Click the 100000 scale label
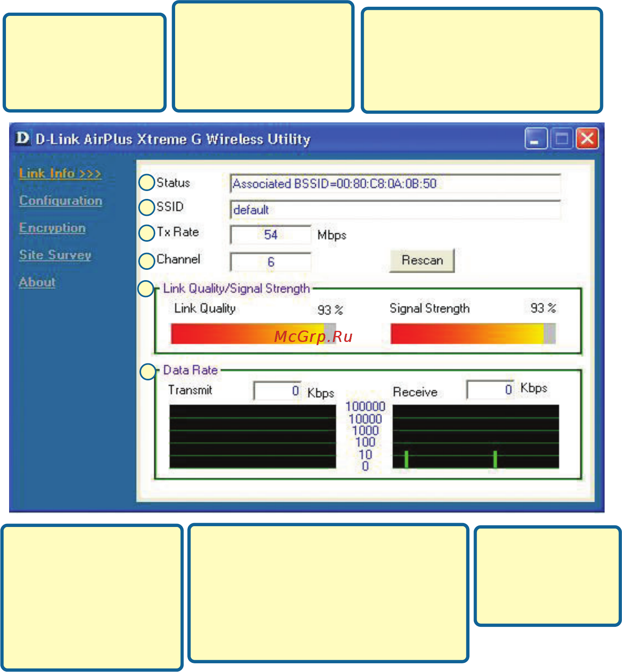622x672 pixels. tap(365, 407)
